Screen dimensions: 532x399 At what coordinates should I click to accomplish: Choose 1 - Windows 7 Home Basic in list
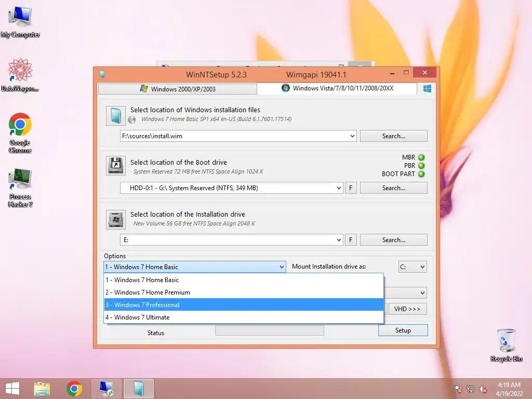[244, 280]
